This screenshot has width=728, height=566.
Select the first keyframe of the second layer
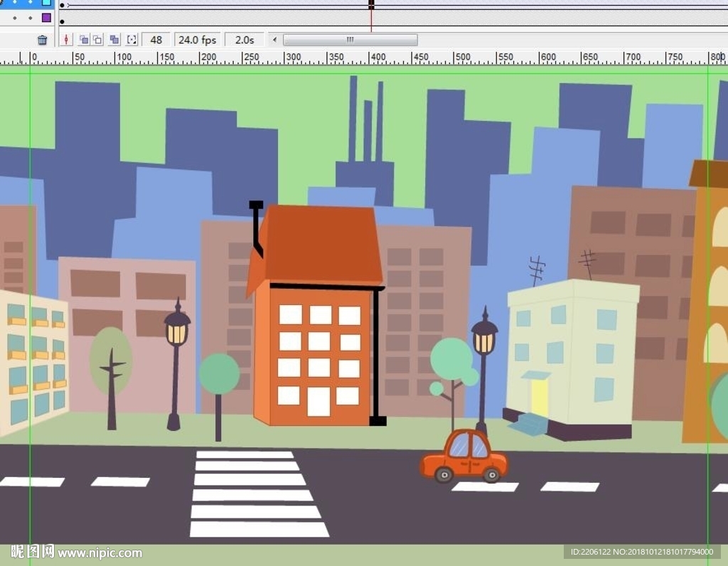(x=63, y=21)
